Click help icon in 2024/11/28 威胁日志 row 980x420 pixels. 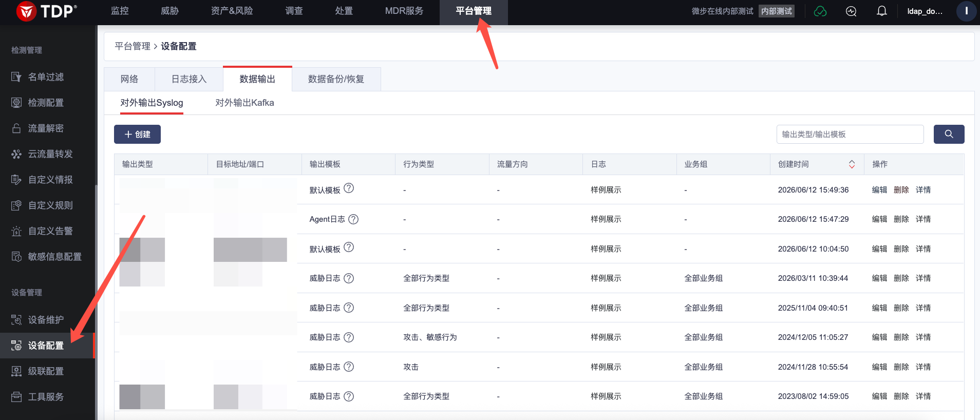[x=349, y=367]
